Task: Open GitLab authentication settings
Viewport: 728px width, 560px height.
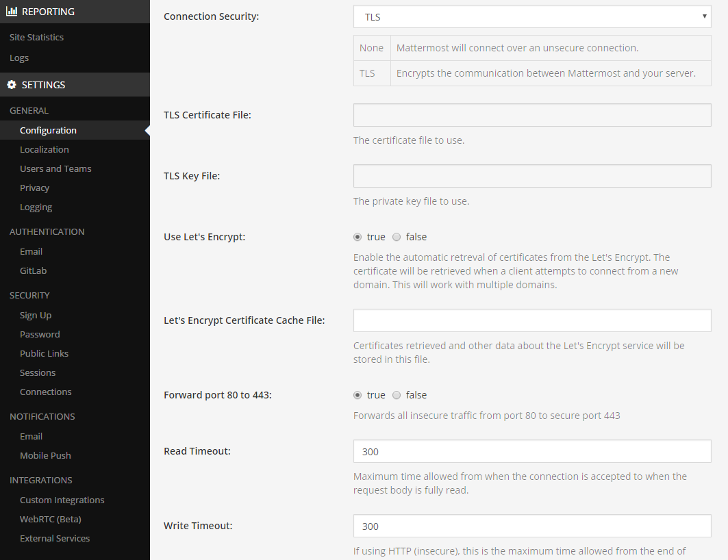Action: (x=34, y=270)
